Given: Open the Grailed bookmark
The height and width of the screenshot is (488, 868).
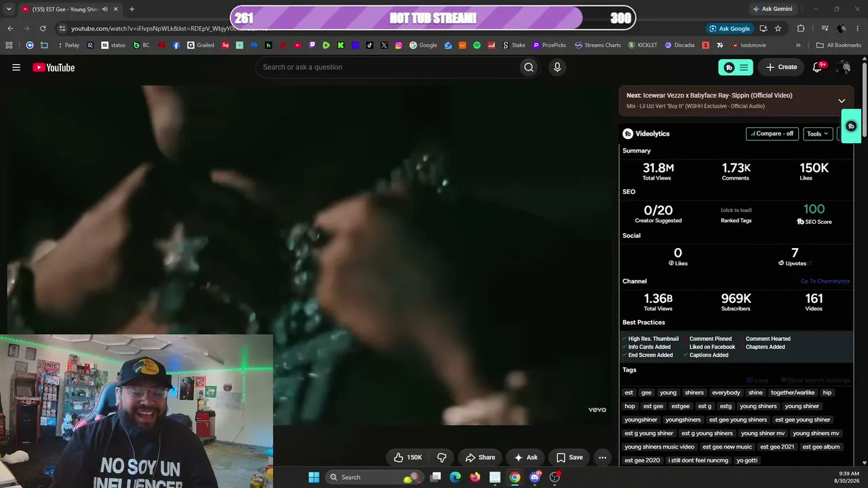Looking at the screenshot, I should pos(201,45).
